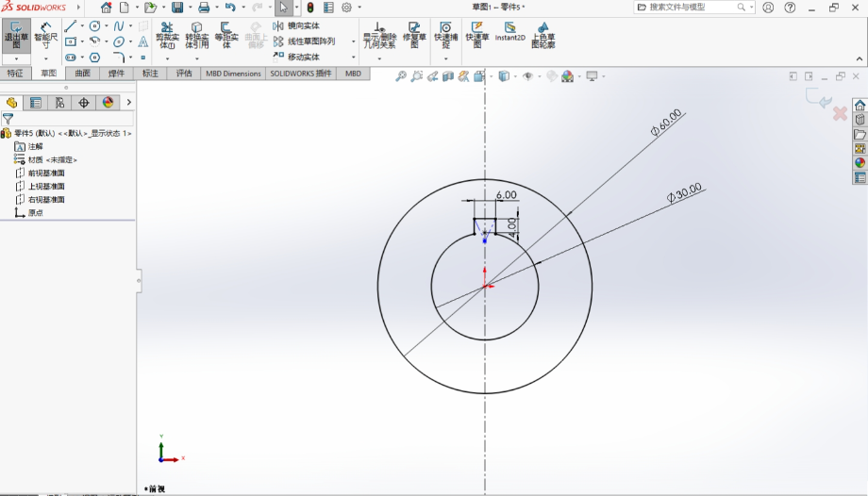Open the Options gear icon
The image size is (868, 496).
pos(346,8)
